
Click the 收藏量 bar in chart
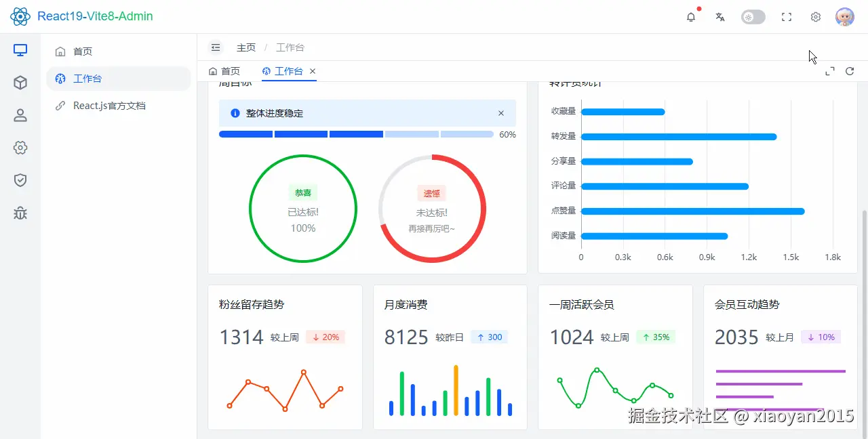pyautogui.click(x=623, y=112)
